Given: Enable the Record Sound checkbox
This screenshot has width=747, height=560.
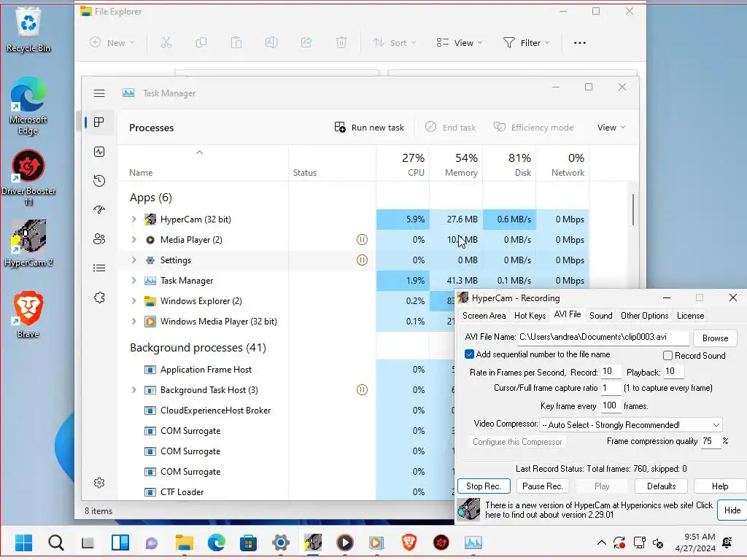Looking at the screenshot, I should click(668, 356).
